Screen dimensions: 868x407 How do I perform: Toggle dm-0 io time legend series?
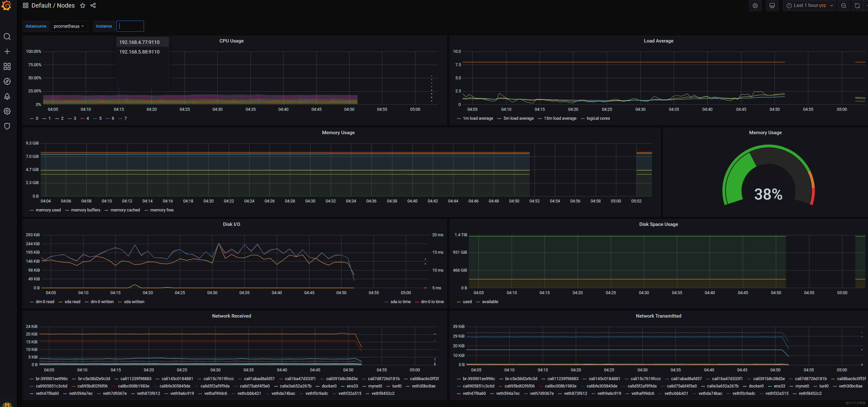click(432, 302)
